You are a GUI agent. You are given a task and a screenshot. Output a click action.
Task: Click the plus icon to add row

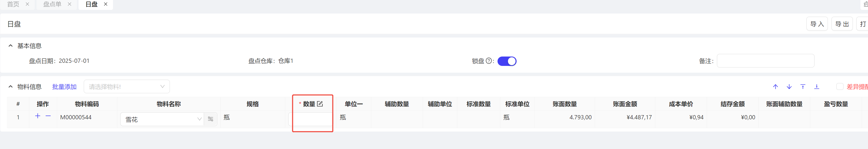(38, 116)
